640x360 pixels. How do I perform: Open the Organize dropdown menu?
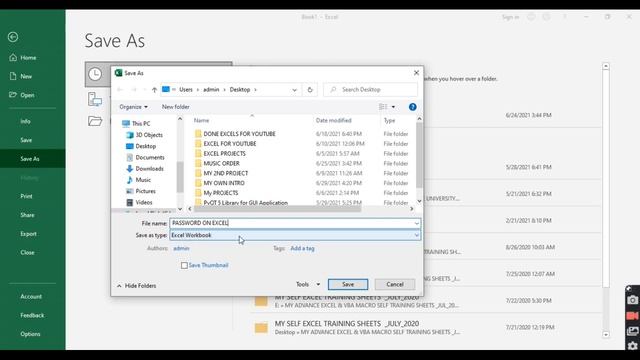133,107
